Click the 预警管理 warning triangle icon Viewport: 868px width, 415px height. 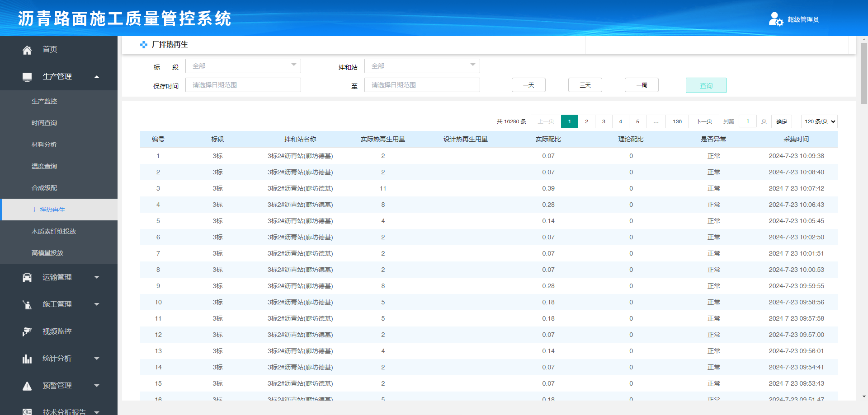tap(27, 386)
